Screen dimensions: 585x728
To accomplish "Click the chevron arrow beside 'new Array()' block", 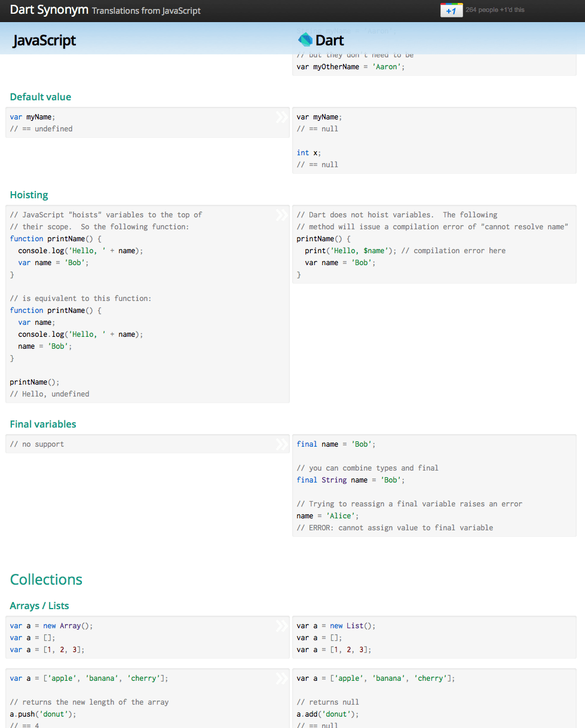I will point(281,626).
